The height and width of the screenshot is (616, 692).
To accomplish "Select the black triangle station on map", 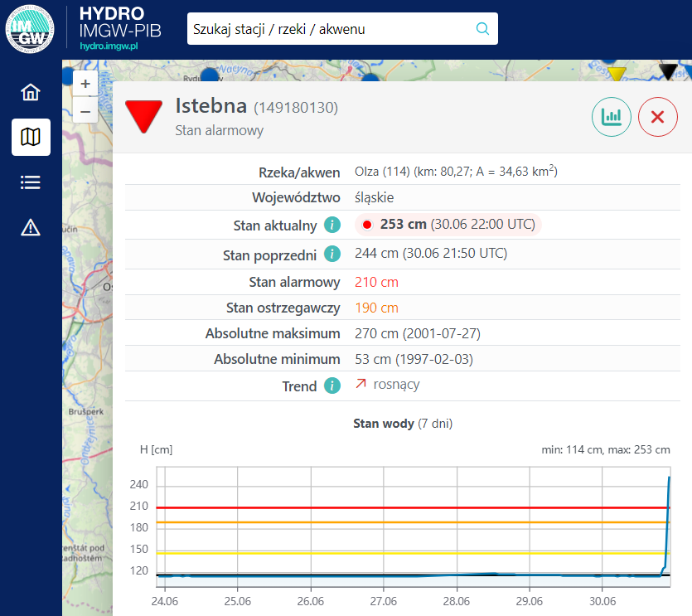I will 668,71.
